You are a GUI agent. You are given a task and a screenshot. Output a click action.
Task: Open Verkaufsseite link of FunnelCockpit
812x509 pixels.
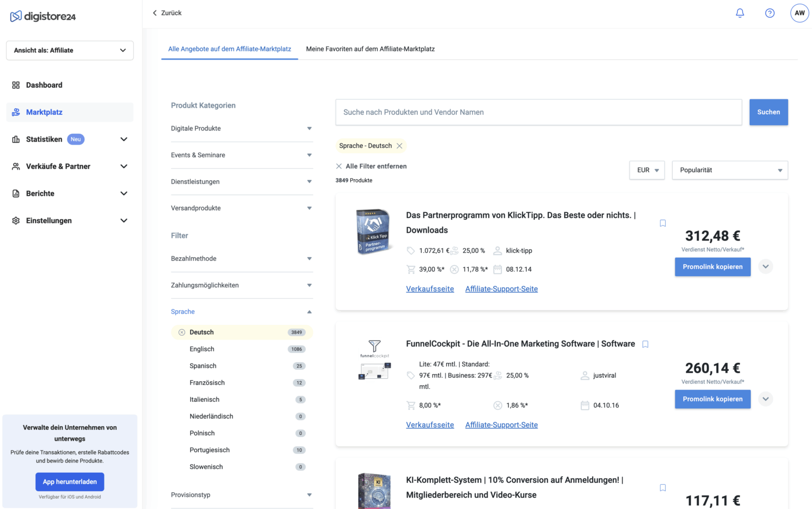(430, 425)
